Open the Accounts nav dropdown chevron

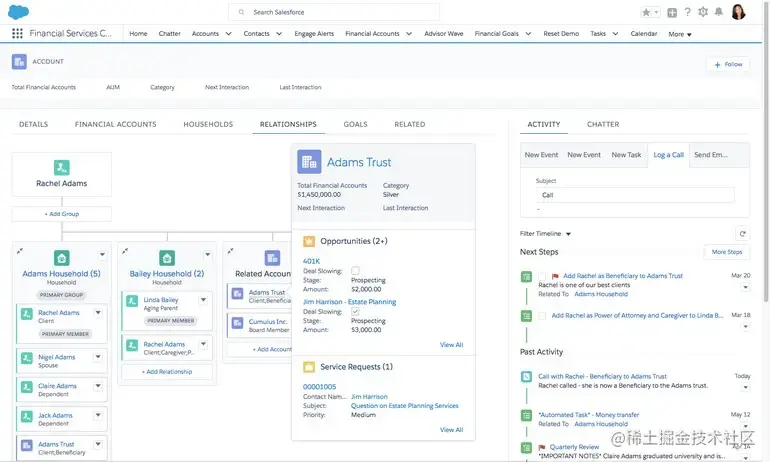(228, 34)
